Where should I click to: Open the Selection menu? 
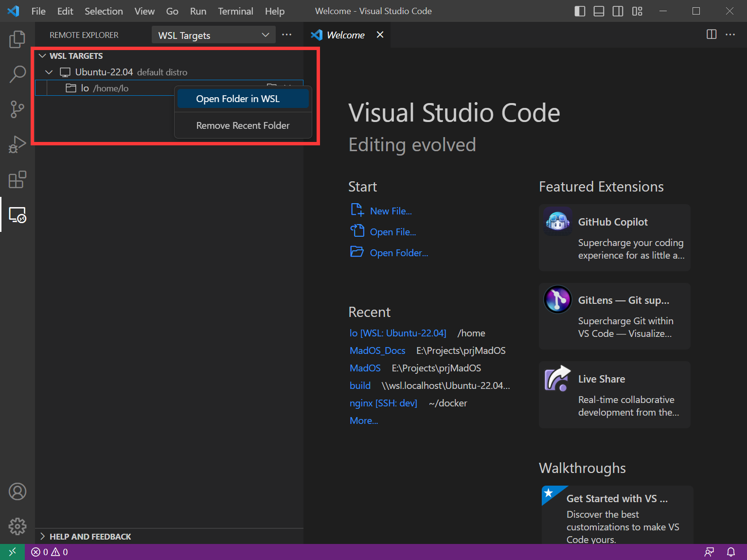coord(104,11)
